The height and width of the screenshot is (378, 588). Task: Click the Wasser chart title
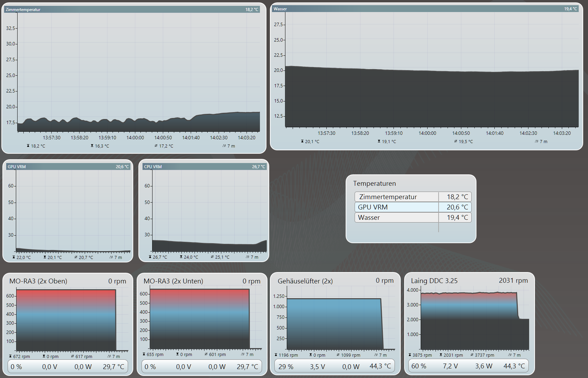pos(280,9)
